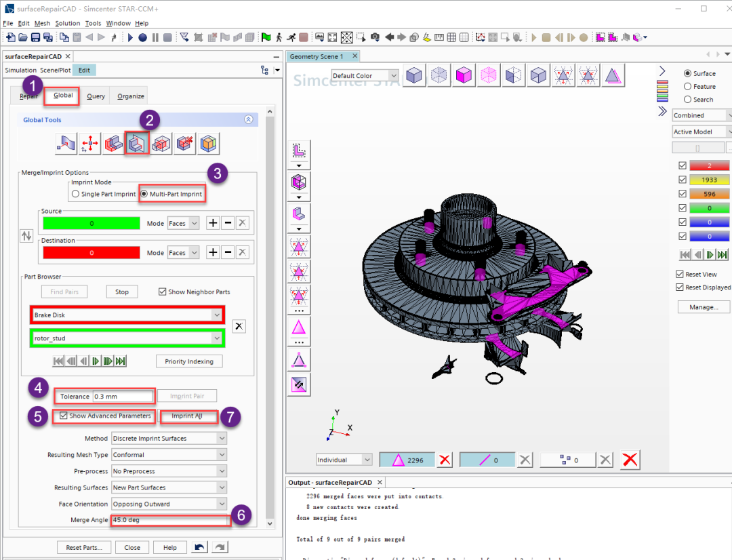Click the solid magenta cube display icon
The height and width of the screenshot is (560, 732).
464,75
